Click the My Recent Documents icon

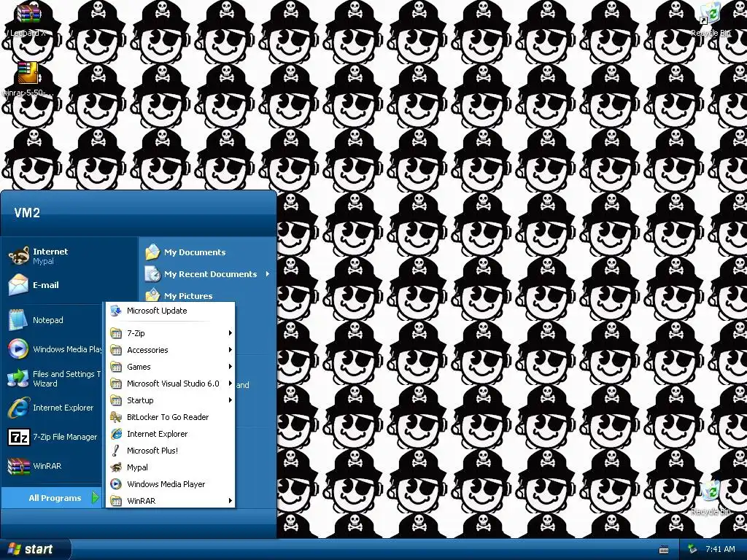(x=152, y=274)
